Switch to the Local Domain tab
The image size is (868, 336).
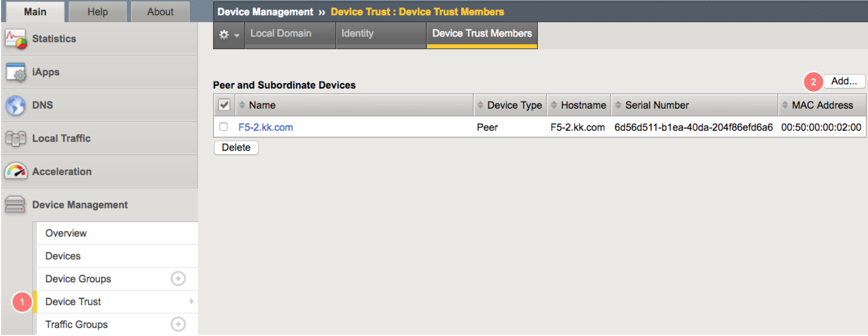point(281,34)
